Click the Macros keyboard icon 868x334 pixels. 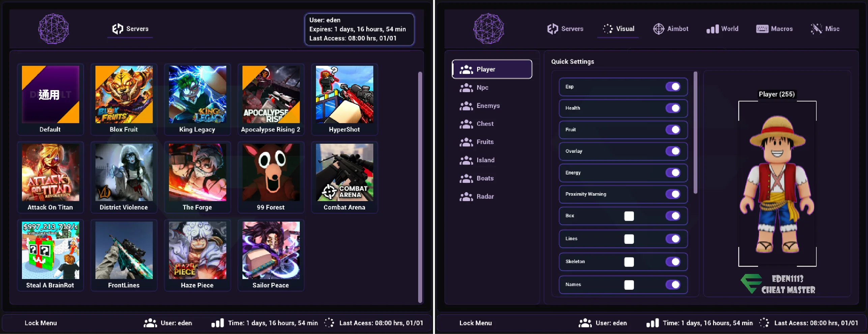click(762, 29)
